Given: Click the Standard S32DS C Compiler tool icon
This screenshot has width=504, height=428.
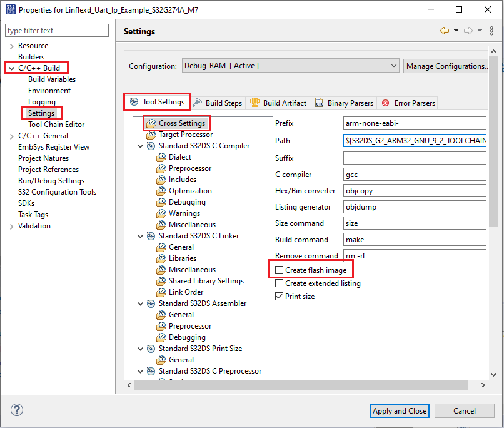Looking at the screenshot, I should pyautogui.click(x=151, y=146).
